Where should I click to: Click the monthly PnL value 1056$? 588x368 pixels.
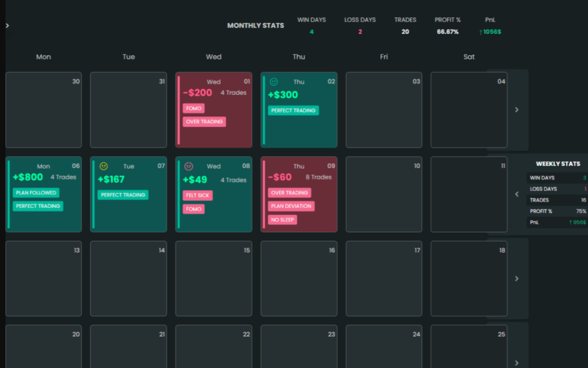point(490,32)
